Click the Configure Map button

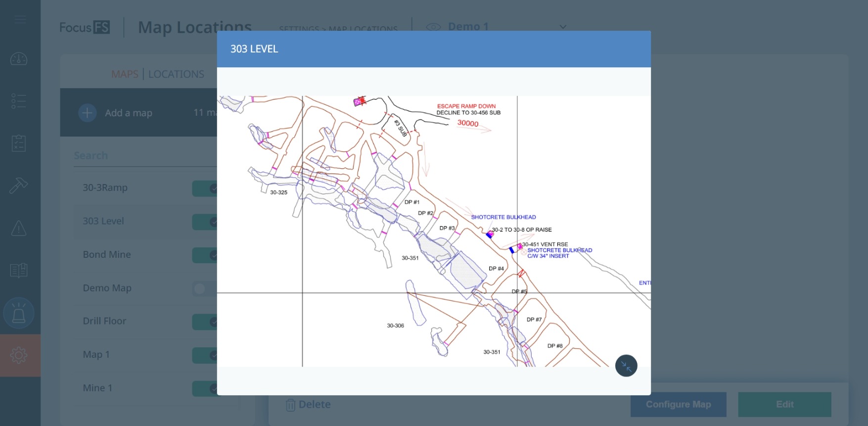(x=678, y=404)
